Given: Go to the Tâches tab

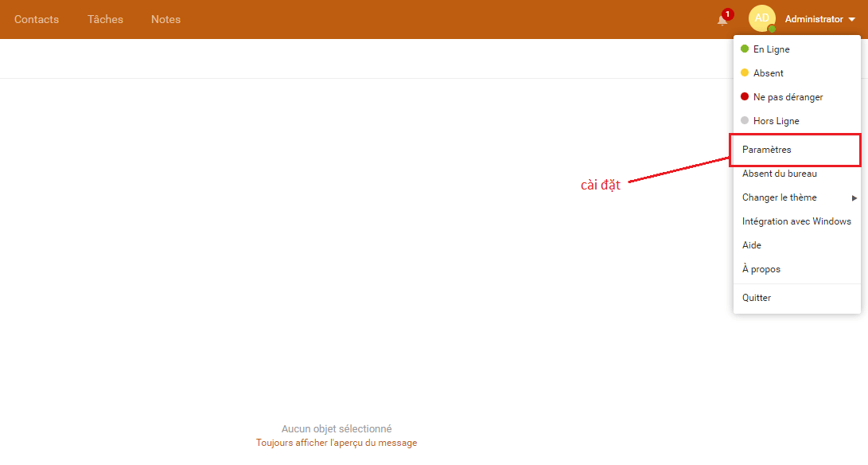Looking at the screenshot, I should 105,19.
